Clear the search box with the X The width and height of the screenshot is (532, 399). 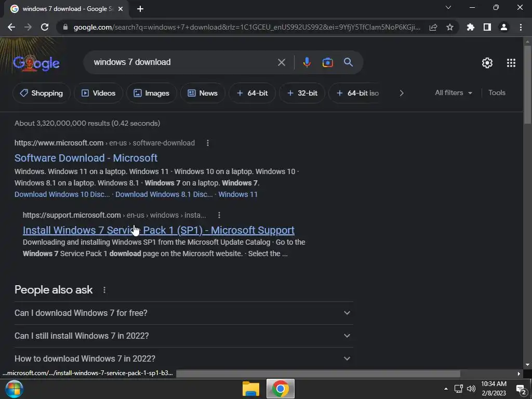coord(281,62)
